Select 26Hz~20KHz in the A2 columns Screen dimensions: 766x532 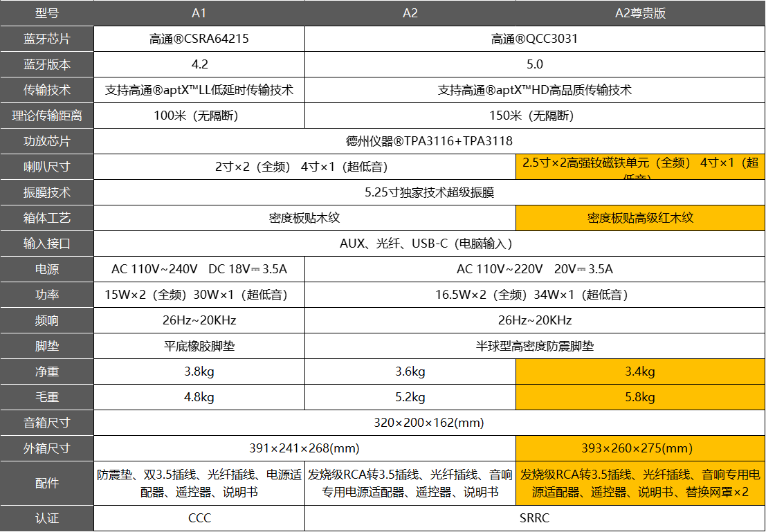coord(535,320)
